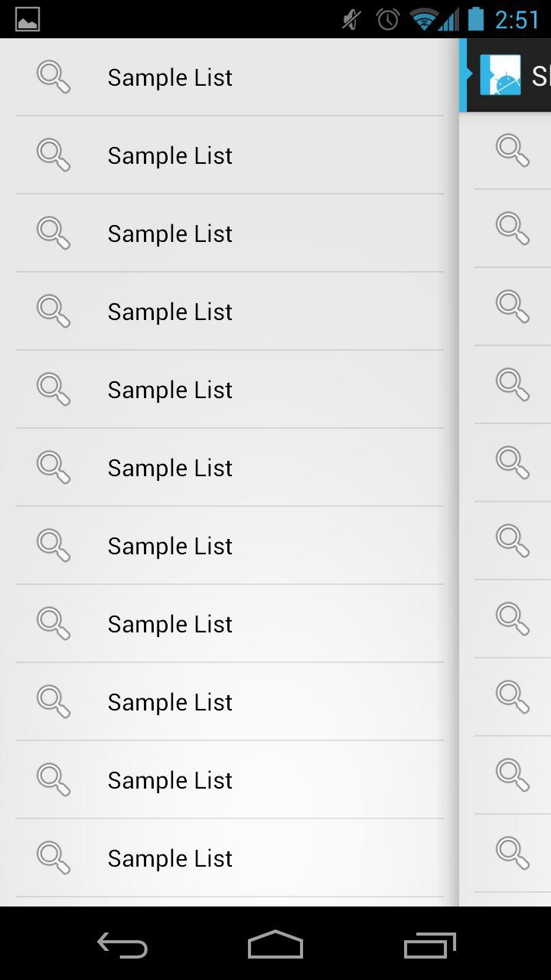Tap the app icon in the action bar

tap(500, 75)
